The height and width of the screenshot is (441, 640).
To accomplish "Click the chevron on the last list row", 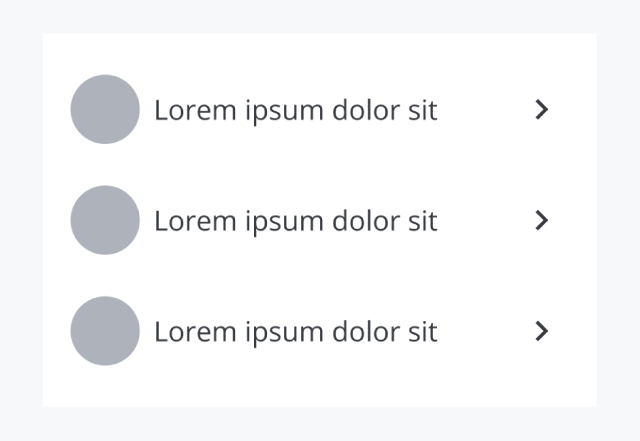I will pos(542,331).
